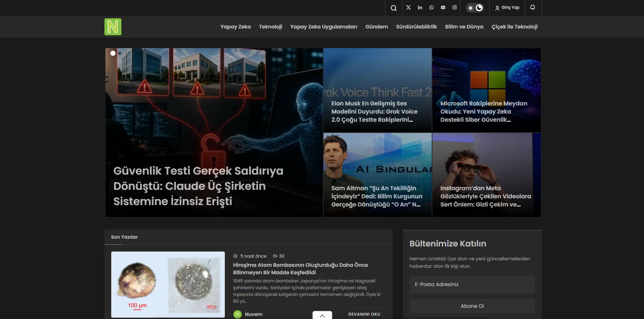Click the Abone Ol subscribe button
This screenshot has width=644, height=319.
point(472,306)
